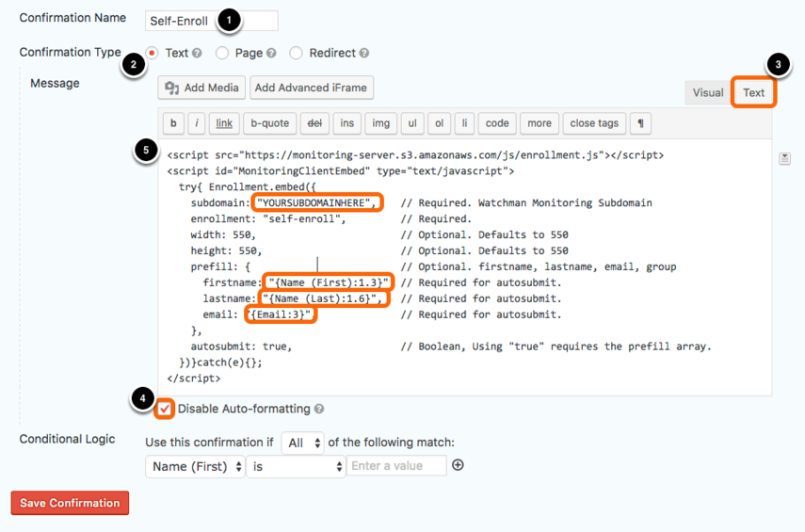Expand the 'is' operator dropdown

point(296,466)
